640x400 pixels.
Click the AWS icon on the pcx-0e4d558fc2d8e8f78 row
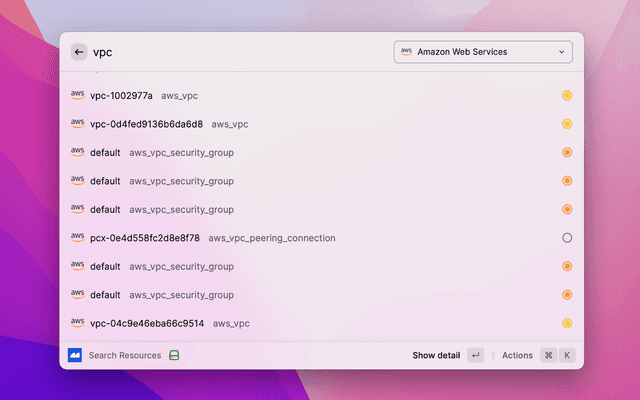77,238
